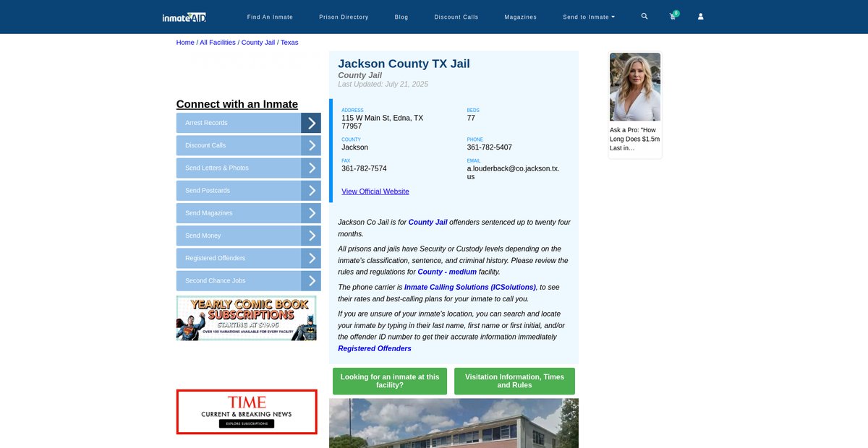Go to Prison Directory in navigation

click(344, 17)
